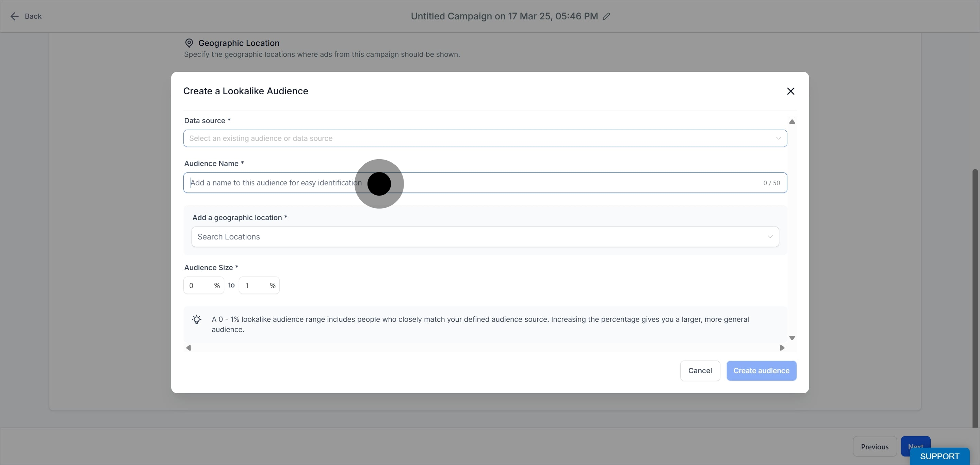Image resolution: width=980 pixels, height=465 pixels.
Task: Click the horizontal scroll left arrow
Action: 188,348
